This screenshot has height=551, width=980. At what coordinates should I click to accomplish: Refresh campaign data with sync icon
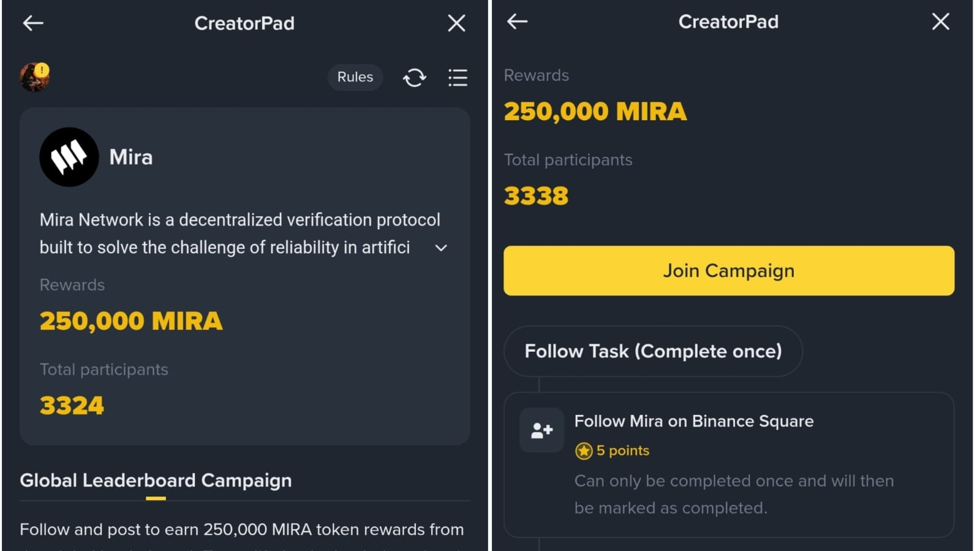coord(415,78)
